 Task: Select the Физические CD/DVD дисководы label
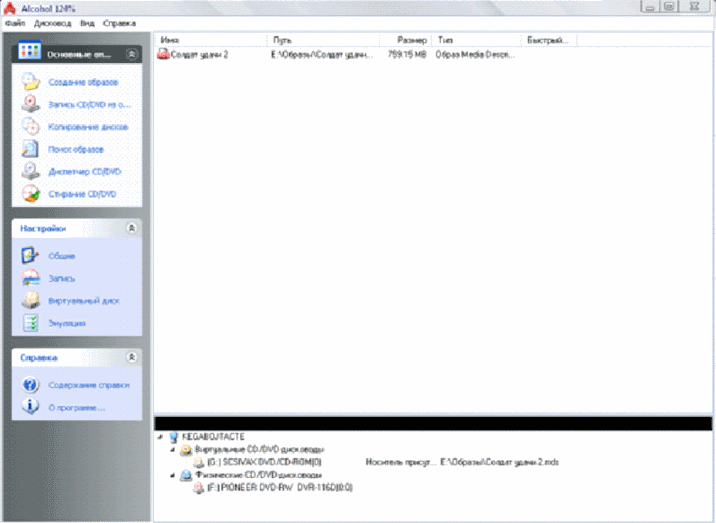(x=258, y=475)
